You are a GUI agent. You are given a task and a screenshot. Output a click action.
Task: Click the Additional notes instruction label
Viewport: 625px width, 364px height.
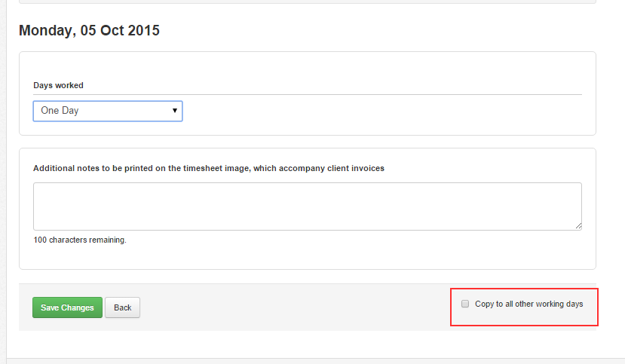[209, 168]
